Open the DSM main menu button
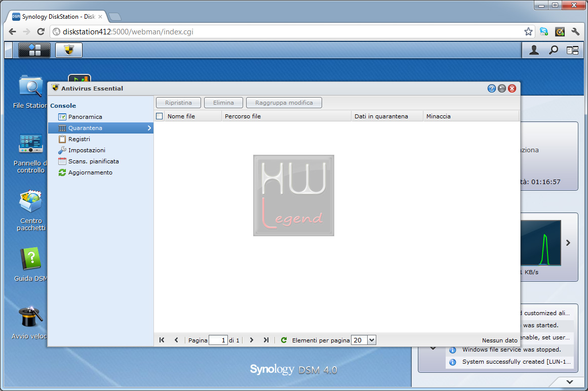588x391 pixels. (x=34, y=50)
